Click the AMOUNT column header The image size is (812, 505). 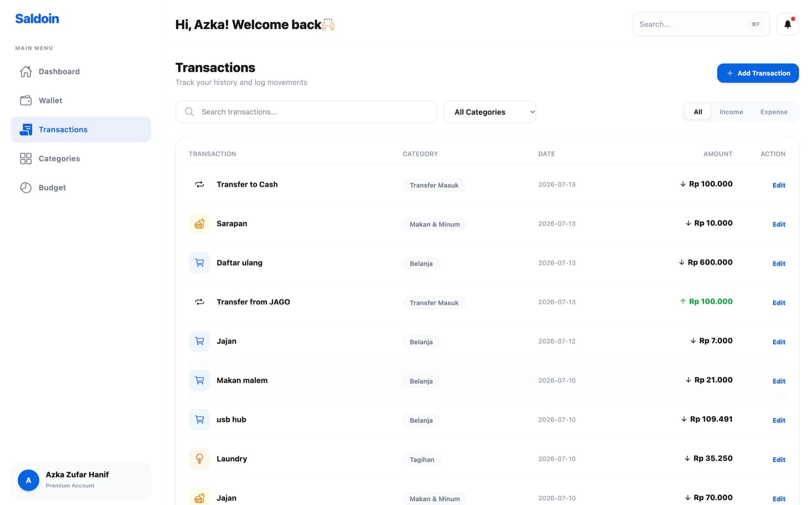click(x=718, y=154)
